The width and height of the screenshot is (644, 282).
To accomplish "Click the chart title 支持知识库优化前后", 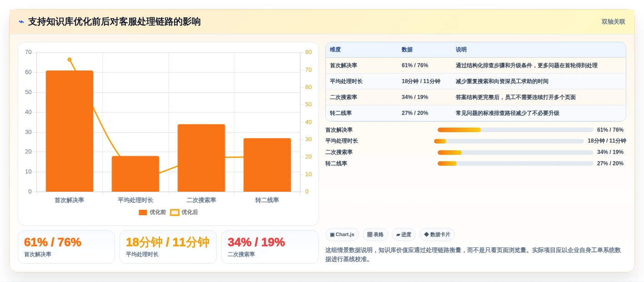I will tap(115, 22).
